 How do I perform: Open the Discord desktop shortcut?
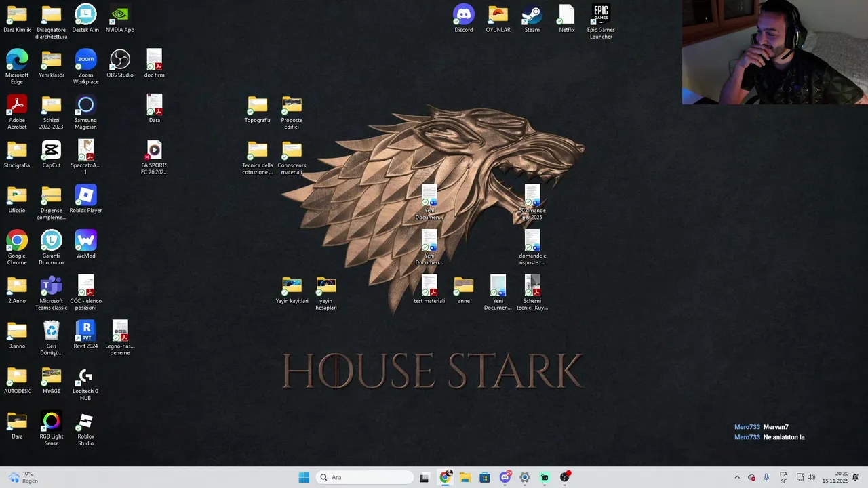464,19
